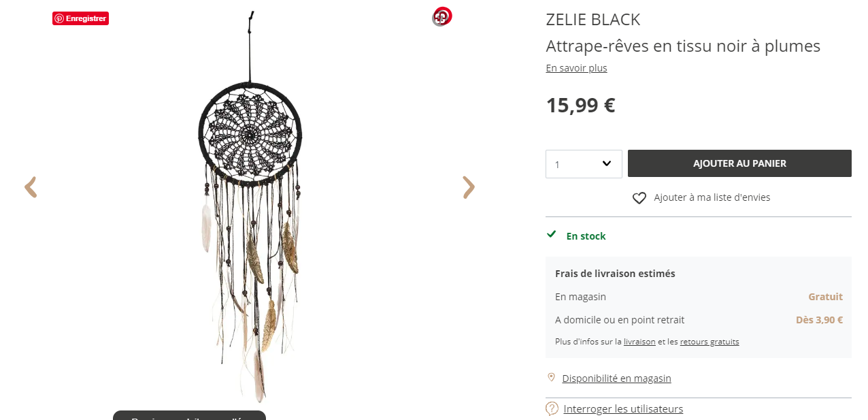The image size is (868, 420).
Task: Click the dark button below the photo
Action: point(189,416)
